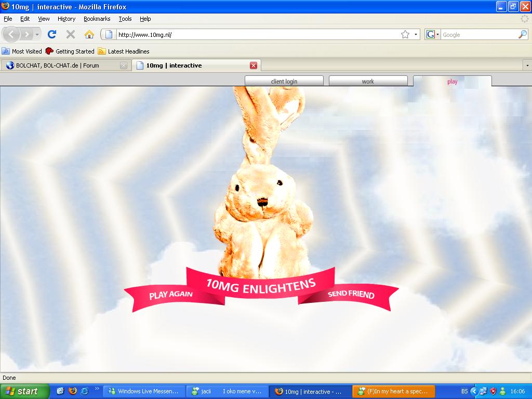Screen dimensions: 532x399
Task: Switch to the work page tab
Action: coord(368,81)
